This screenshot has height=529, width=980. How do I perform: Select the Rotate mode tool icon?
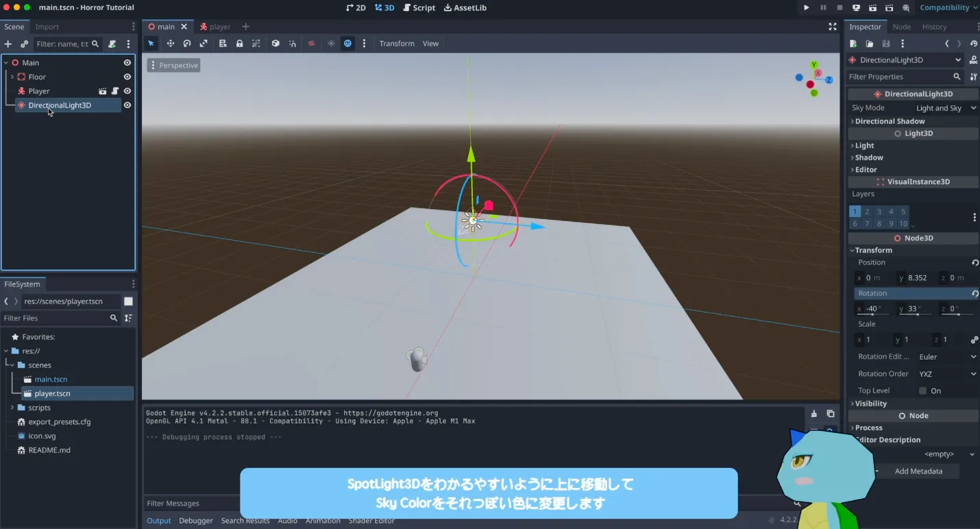(186, 43)
